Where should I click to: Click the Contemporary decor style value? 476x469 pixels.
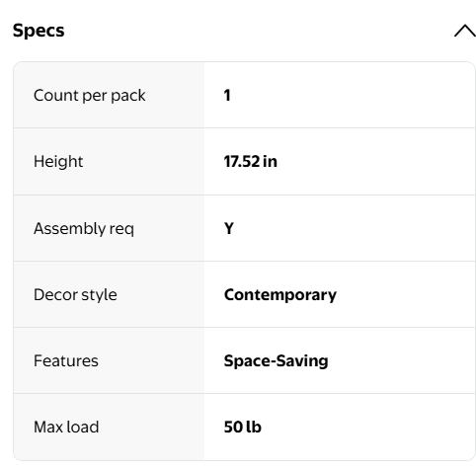click(x=280, y=294)
